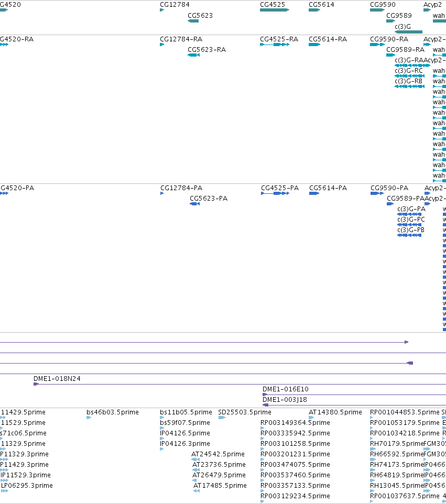Click the c(3)G-PC protein label

411,219
